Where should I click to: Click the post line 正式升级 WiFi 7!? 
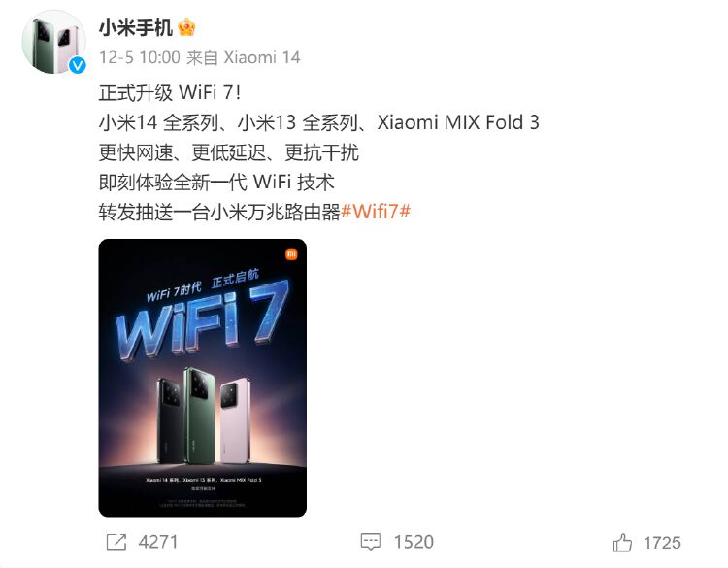pos(170,93)
